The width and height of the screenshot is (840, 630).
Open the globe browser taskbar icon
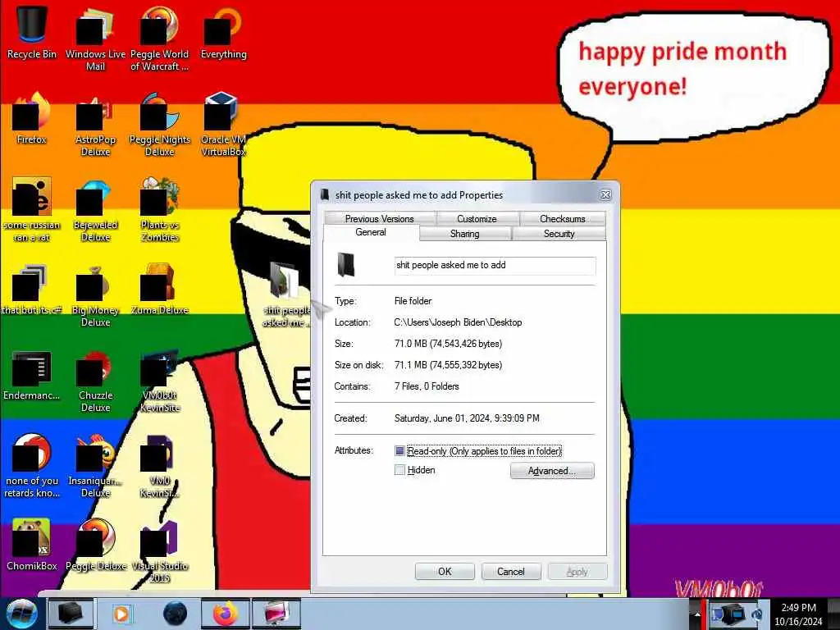click(176, 614)
